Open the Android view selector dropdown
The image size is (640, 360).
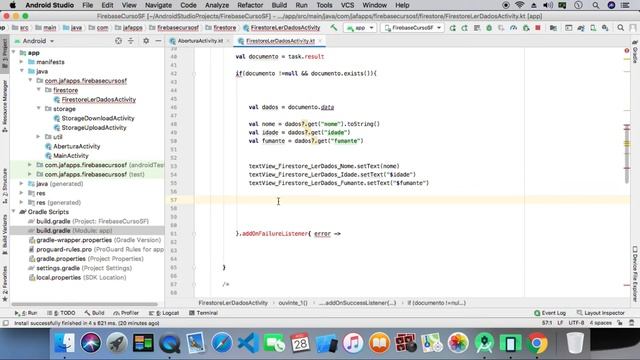point(34,41)
